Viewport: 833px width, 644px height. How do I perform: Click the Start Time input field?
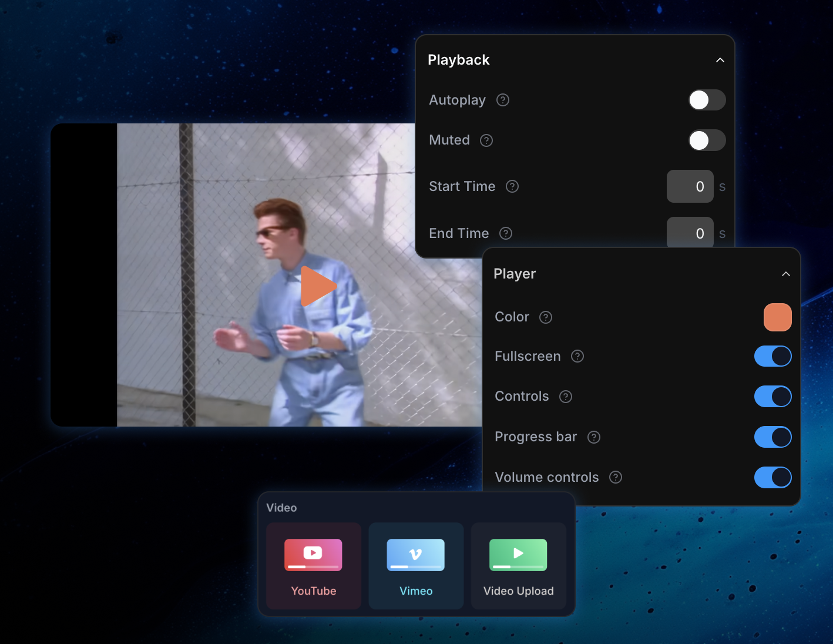[x=690, y=186]
